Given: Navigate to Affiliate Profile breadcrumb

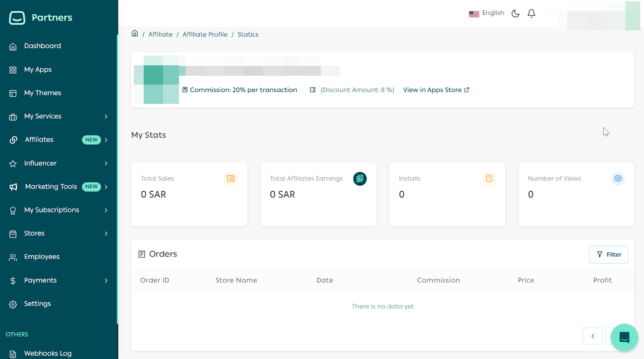Looking at the screenshot, I should click(x=205, y=35).
